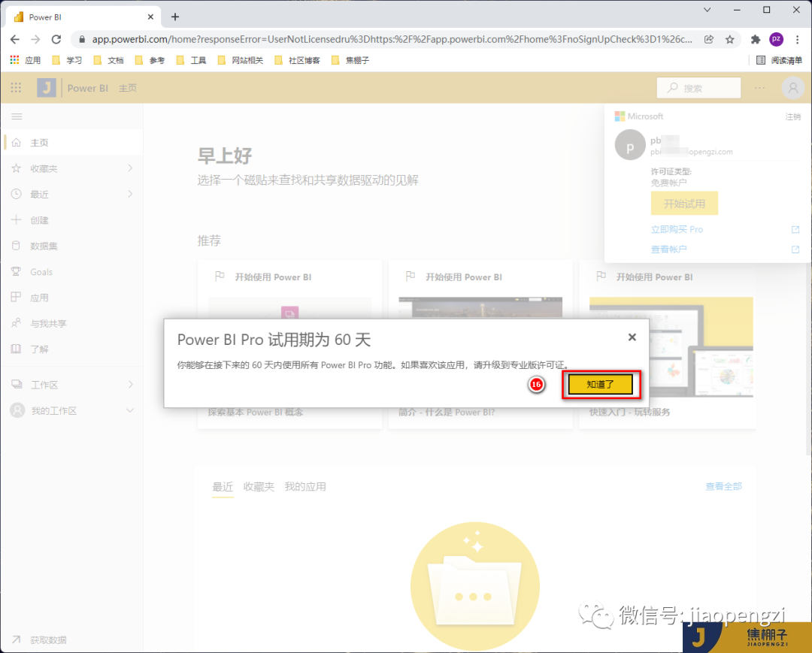The width and height of the screenshot is (812, 653).
Task: Expand the 工作区 flyout chevron
Action: (x=130, y=385)
